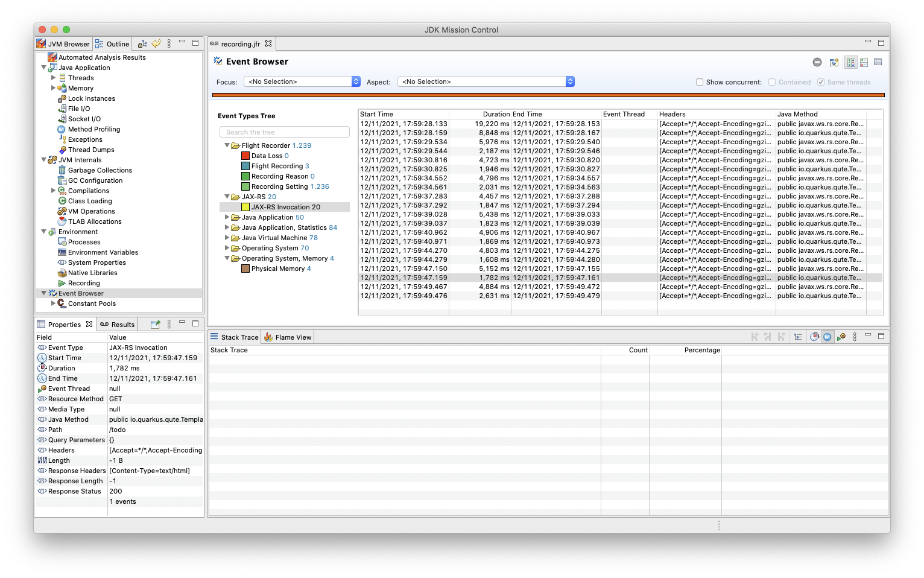Toggle the blue M icon in the Stack Trace toolbar

[x=827, y=337]
